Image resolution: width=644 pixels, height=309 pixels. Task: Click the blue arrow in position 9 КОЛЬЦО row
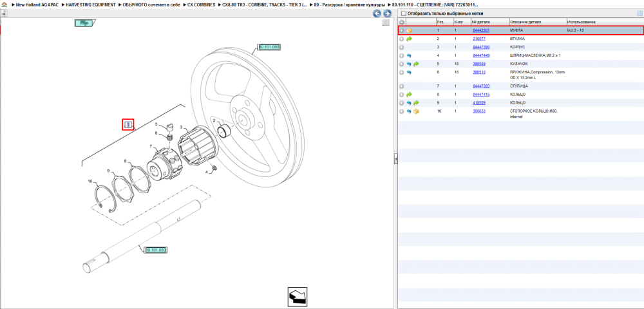tap(409, 102)
